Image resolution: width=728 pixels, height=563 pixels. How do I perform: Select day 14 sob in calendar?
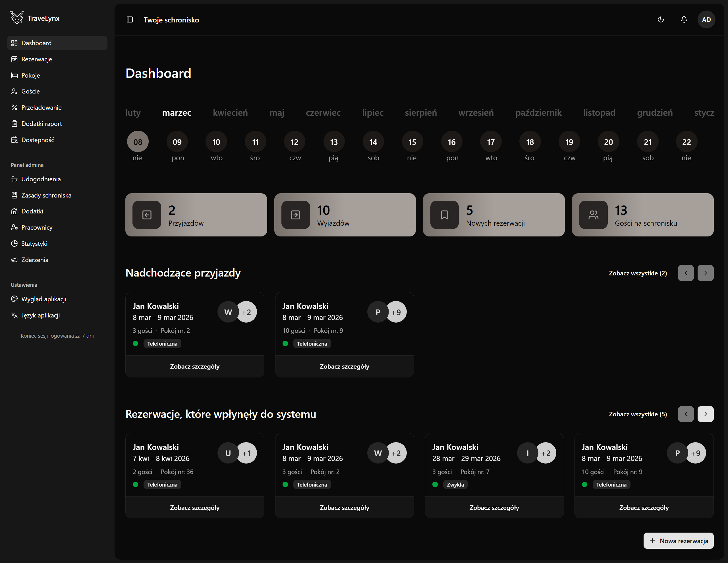(x=373, y=142)
